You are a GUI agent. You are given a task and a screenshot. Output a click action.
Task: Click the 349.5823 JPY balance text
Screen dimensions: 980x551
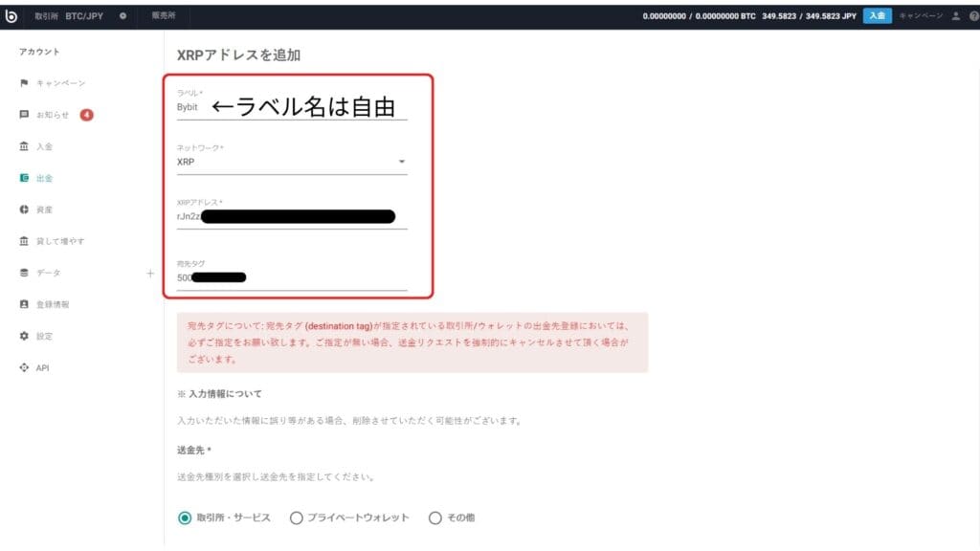pyautogui.click(x=809, y=16)
